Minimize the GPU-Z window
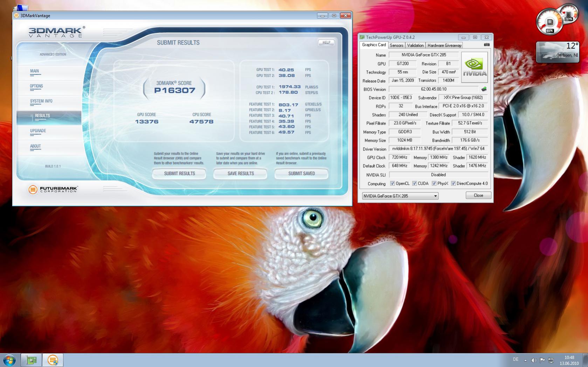This screenshot has height=367, width=588. 463,37
